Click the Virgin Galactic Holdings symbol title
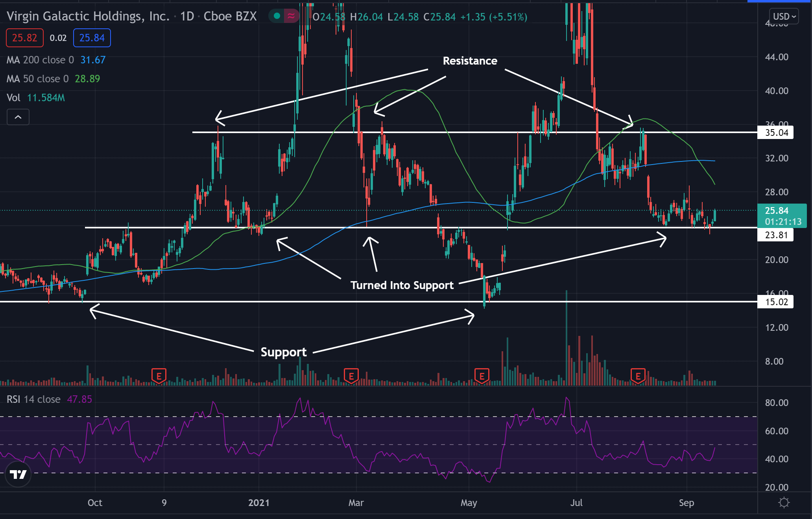Viewport: 812px width, 519px height. click(x=88, y=16)
